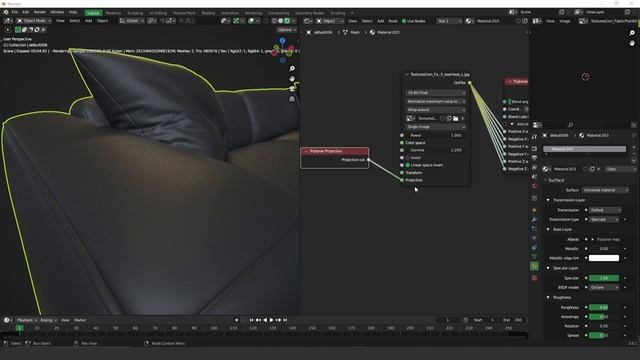
Task: Click the zoom icon in image editor
Action: [x=632, y=33]
